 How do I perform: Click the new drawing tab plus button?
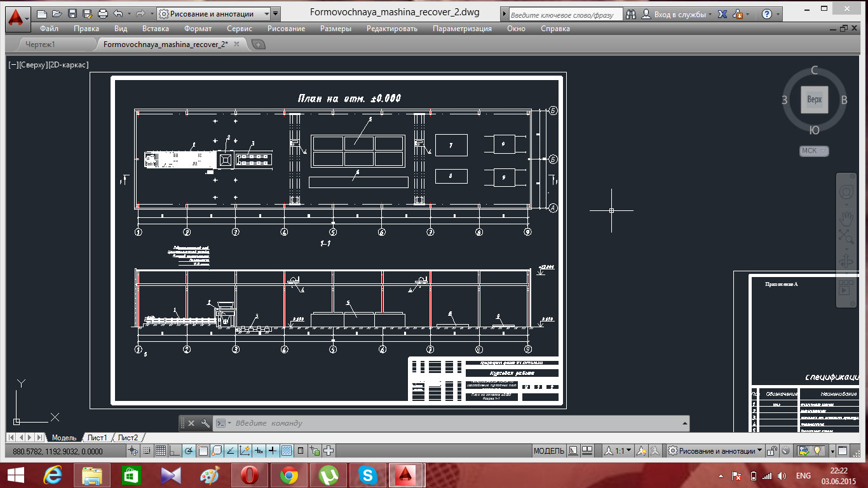tap(259, 44)
